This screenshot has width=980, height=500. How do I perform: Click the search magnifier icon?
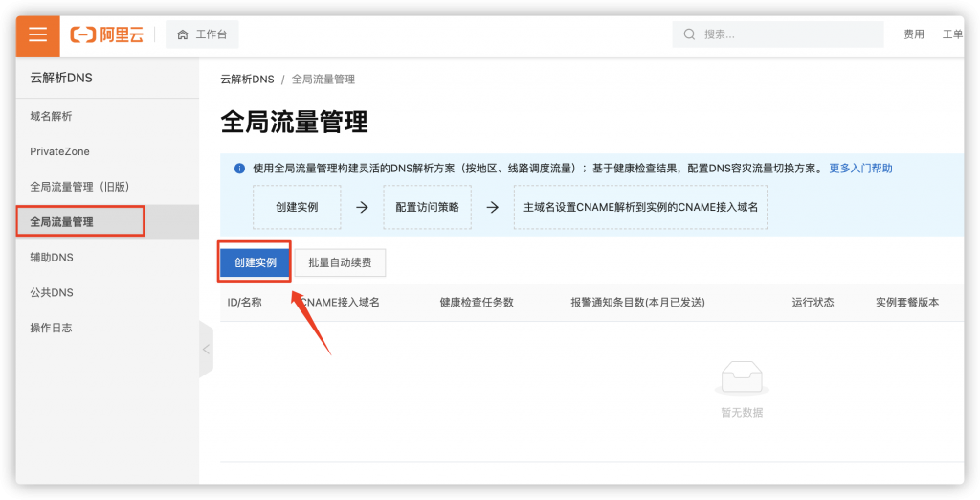[689, 34]
